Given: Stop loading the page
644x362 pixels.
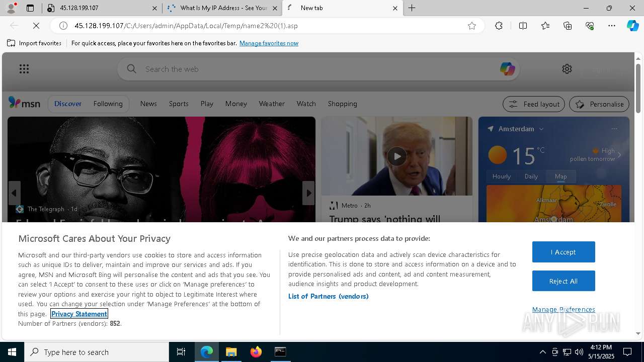Looking at the screenshot, I should pos(36,26).
